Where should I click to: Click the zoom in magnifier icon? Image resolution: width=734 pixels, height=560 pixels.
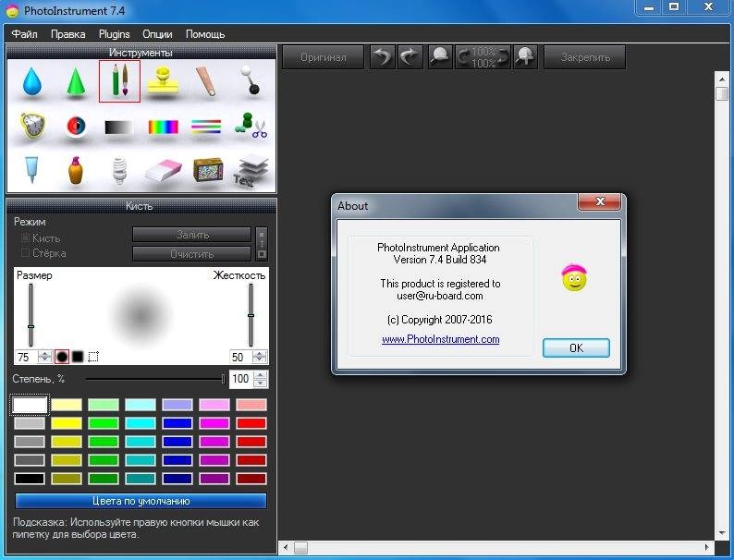[525, 57]
